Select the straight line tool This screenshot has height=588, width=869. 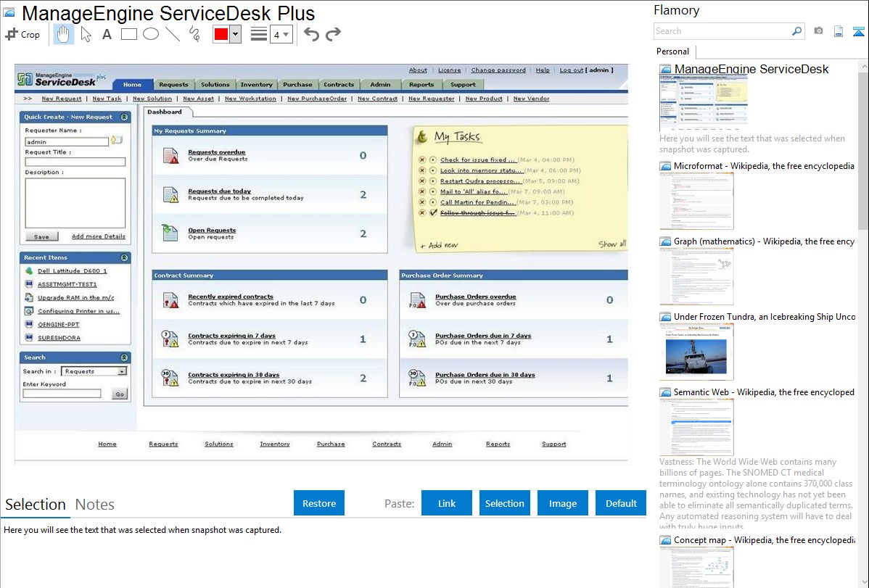[x=173, y=34]
